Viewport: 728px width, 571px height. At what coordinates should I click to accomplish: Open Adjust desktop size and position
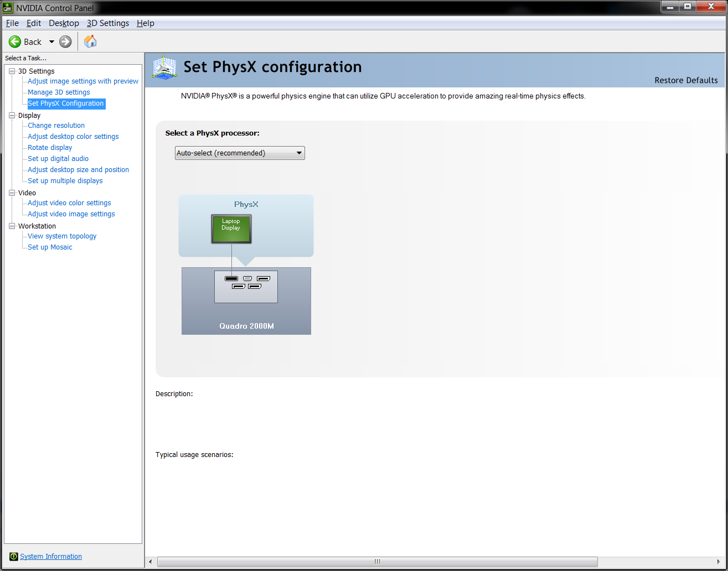pos(78,170)
